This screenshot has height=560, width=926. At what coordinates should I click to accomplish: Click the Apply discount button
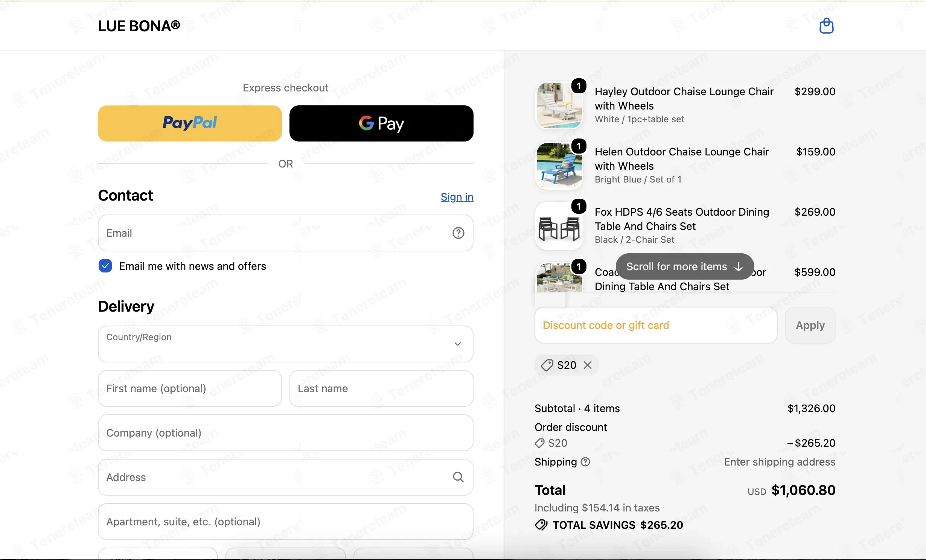click(x=810, y=325)
